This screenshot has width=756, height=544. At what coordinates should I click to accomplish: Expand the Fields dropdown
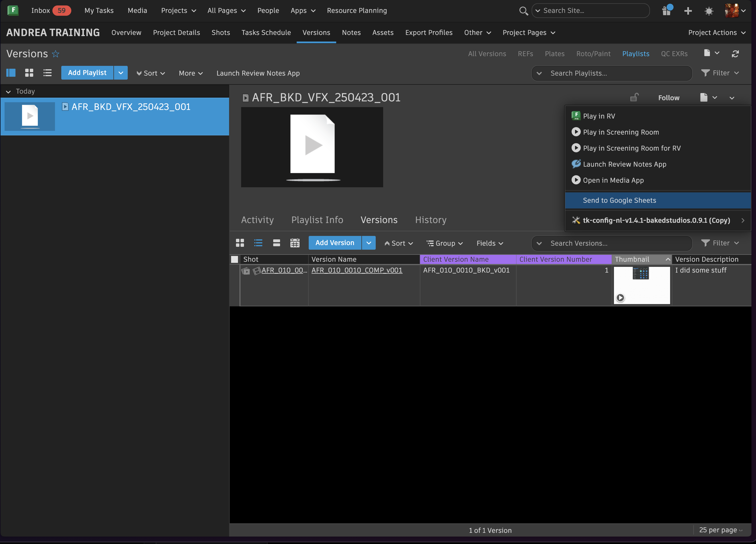489,243
